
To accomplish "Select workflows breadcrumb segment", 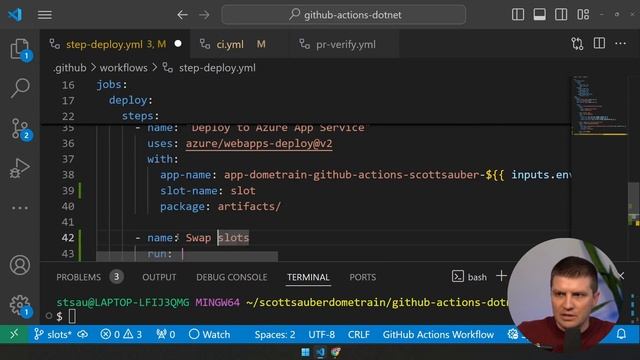I will click(124, 68).
